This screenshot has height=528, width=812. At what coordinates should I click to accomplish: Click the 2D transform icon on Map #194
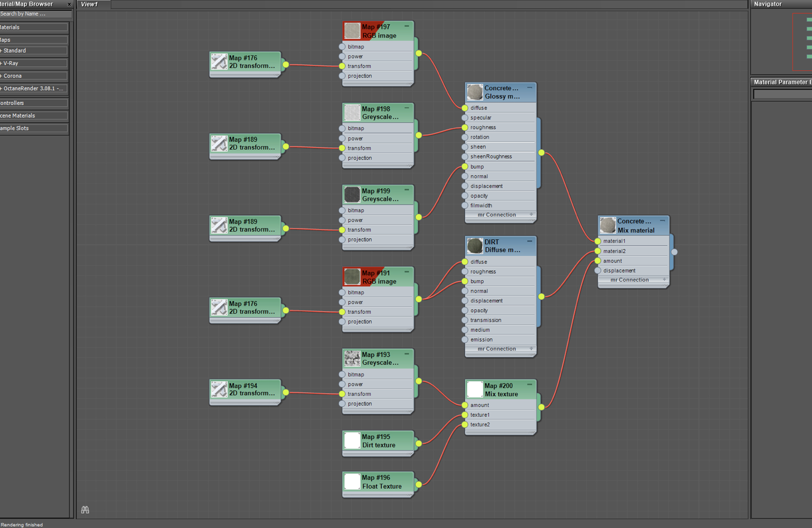219,389
